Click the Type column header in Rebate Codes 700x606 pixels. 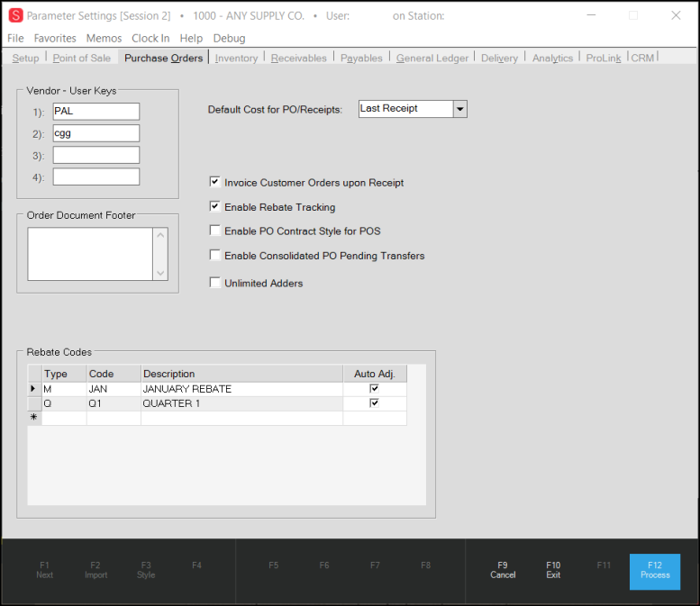pos(64,374)
